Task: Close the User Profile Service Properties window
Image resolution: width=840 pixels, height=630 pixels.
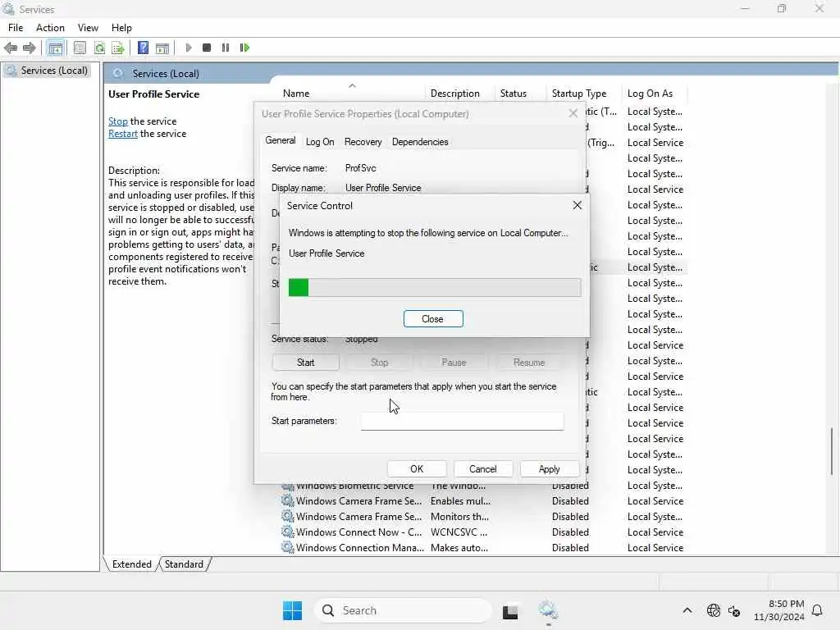Action: (573, 113)
